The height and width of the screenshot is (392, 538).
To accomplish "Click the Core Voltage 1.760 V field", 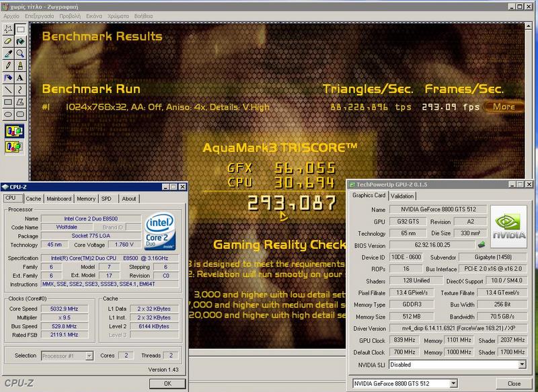I will (124, 245).
